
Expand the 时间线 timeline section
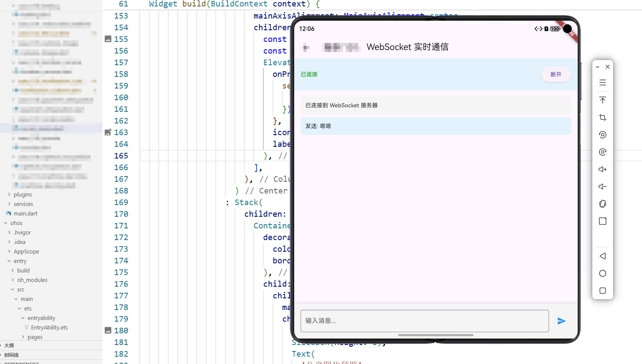tap(11, 355)
